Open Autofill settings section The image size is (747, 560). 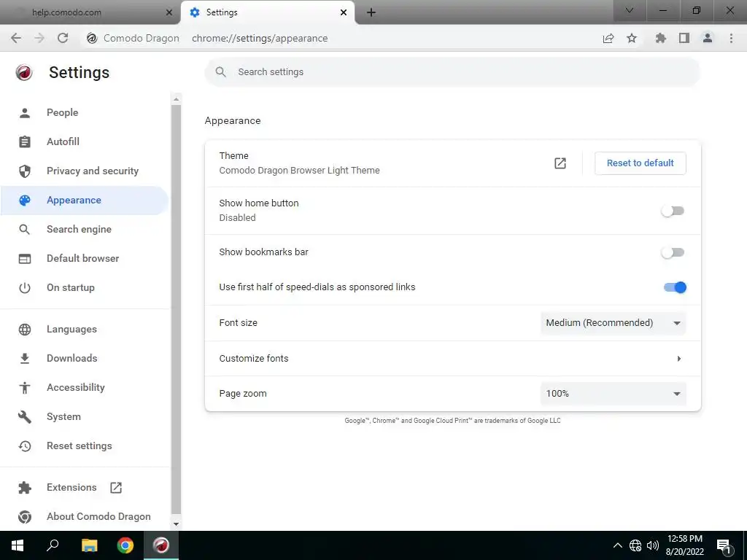point(85,142)
